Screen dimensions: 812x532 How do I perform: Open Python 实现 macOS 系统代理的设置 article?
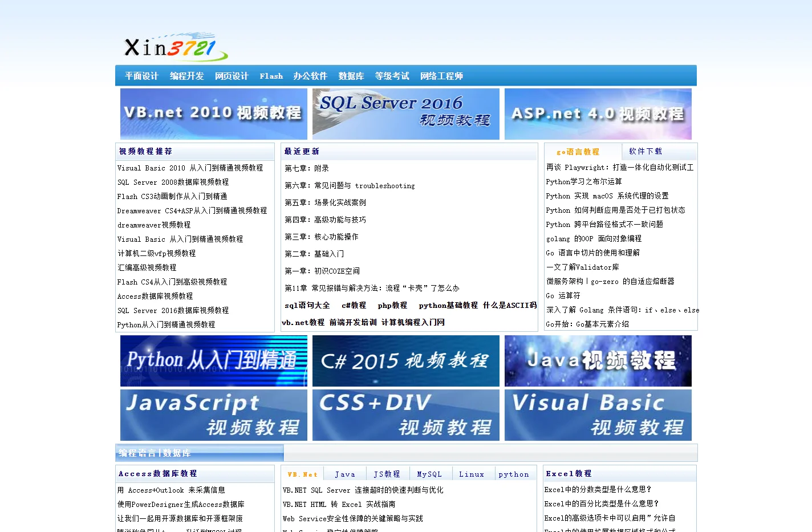click(607, 196)
